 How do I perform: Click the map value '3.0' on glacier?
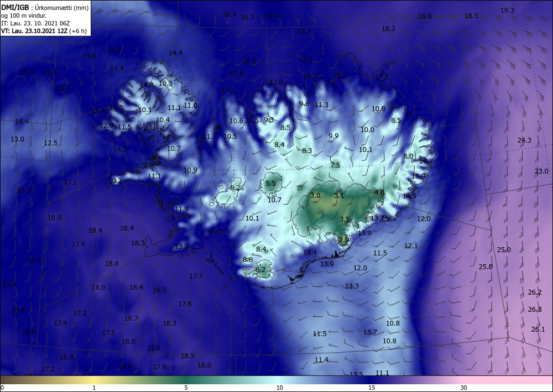coord(315,196)
